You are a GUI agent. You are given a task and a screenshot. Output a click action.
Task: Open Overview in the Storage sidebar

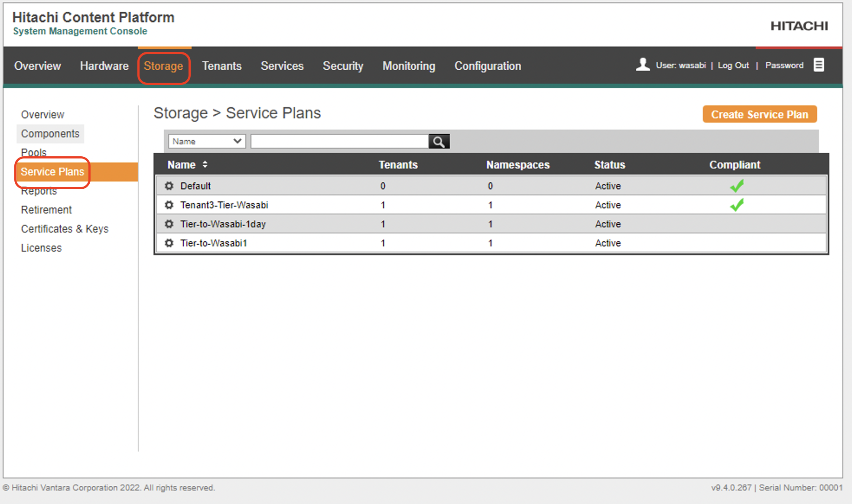coord(42,114)
